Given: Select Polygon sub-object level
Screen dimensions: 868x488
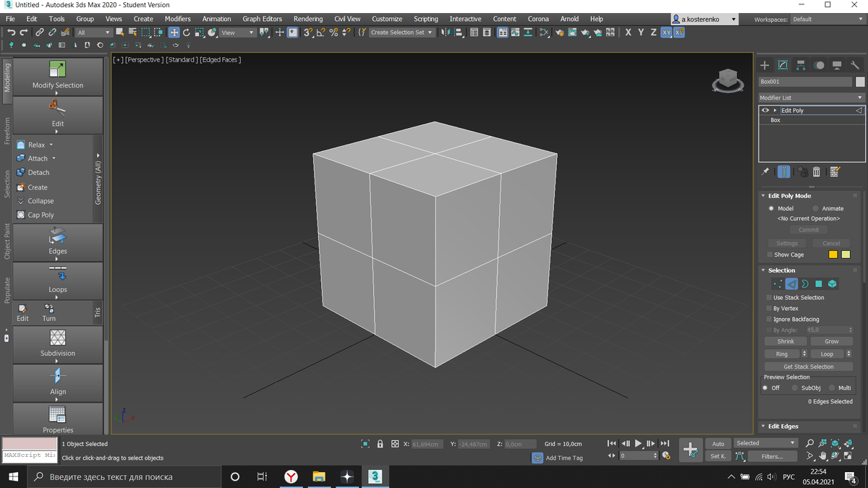Looking at the screenshot, I should pos(819,284).
